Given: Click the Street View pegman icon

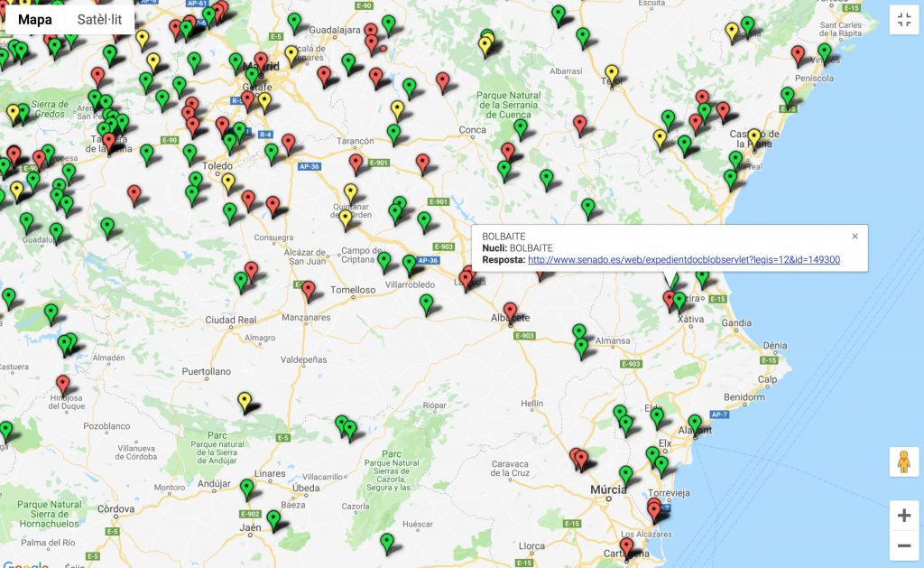Looking at the screenshot, I should click(x=903, y=461).
